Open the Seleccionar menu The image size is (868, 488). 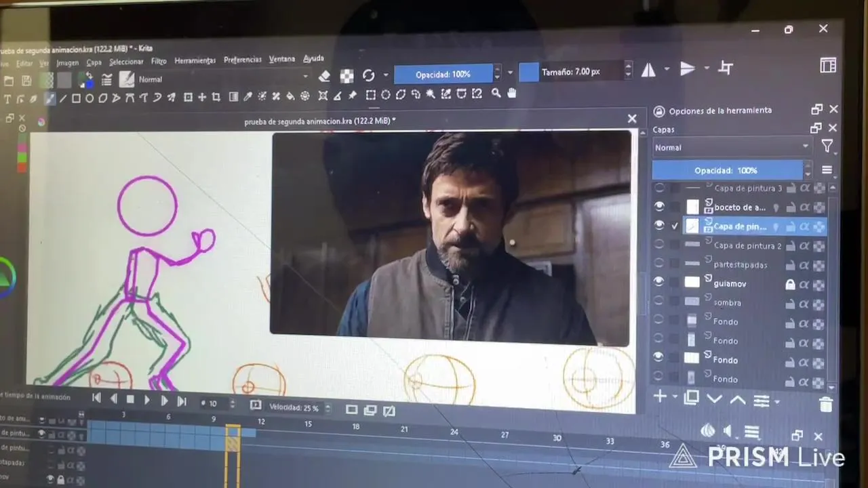(126, 62)
